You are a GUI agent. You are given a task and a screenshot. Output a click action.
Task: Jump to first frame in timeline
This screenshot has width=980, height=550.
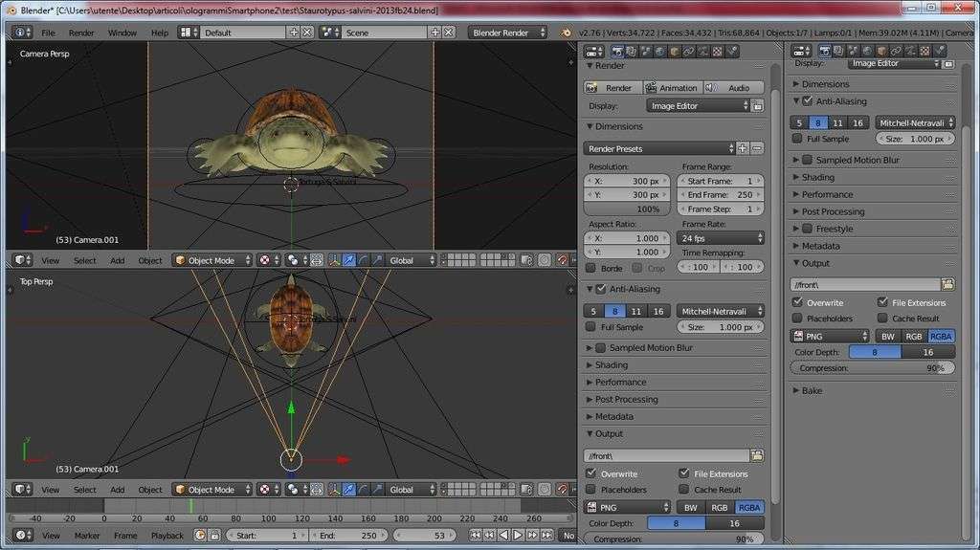pos(476,536)
